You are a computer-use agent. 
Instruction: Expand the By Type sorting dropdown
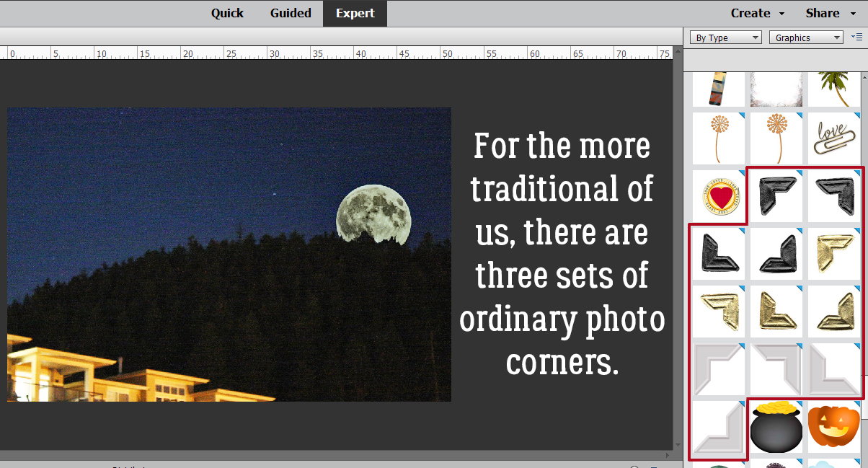pyautogui.click(x=725, y=37)
